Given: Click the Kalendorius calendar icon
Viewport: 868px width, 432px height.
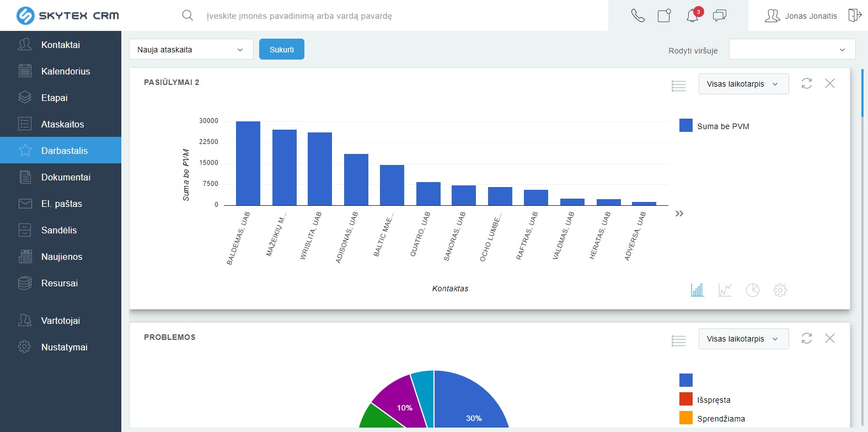Looking at the screenshot, I should [25, 71].
